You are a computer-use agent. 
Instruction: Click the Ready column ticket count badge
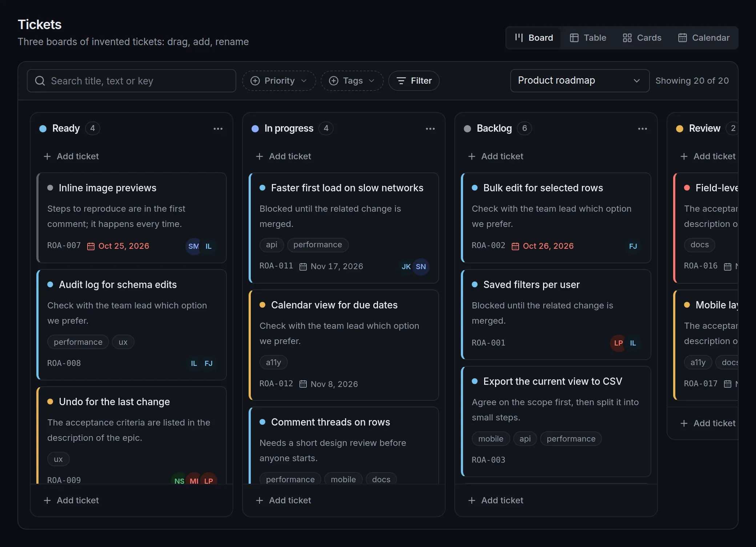(93, 128)
